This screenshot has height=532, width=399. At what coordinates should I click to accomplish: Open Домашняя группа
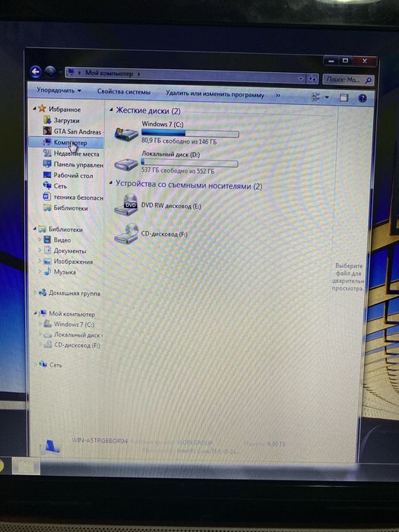tap(74, 293)
